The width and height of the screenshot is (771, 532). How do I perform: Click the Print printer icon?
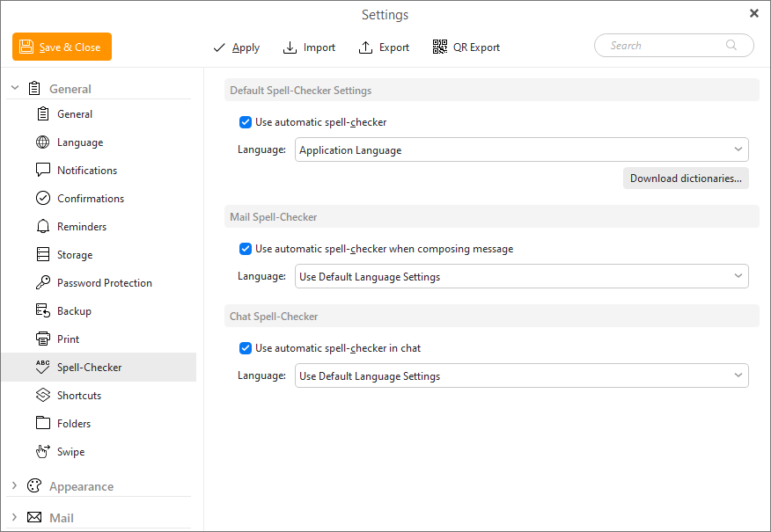pyautogui.click(x=43, y=339)
